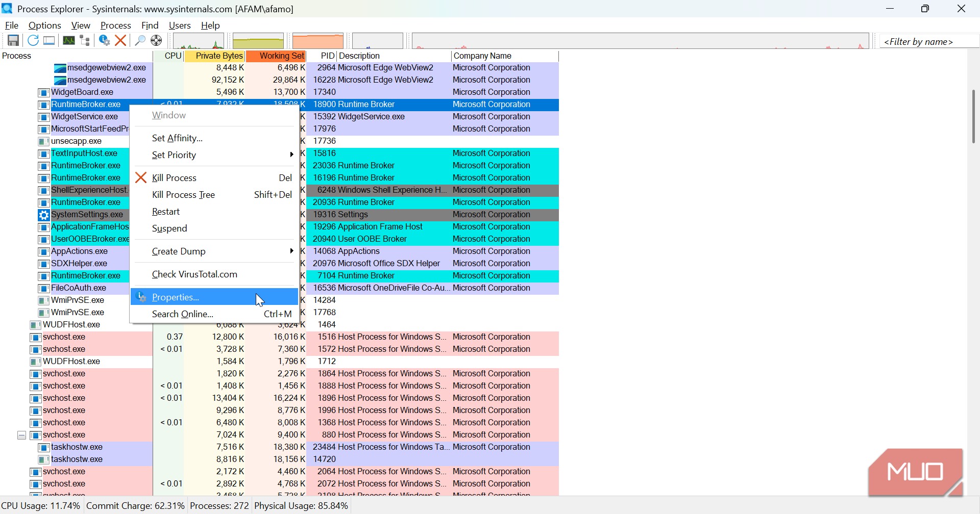This screenshot has width=980, height=514.
Task: Sort by the PID column header
Action: (322, 56)
